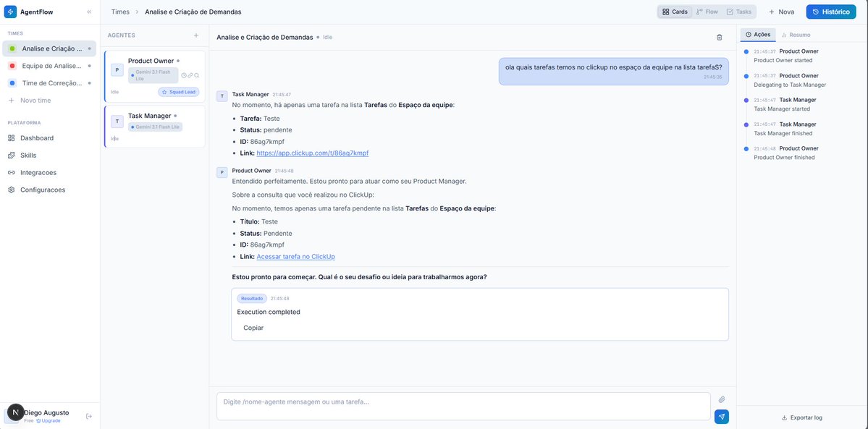
Task: Click the Skills puzzle icon
Action: point(11,155)
